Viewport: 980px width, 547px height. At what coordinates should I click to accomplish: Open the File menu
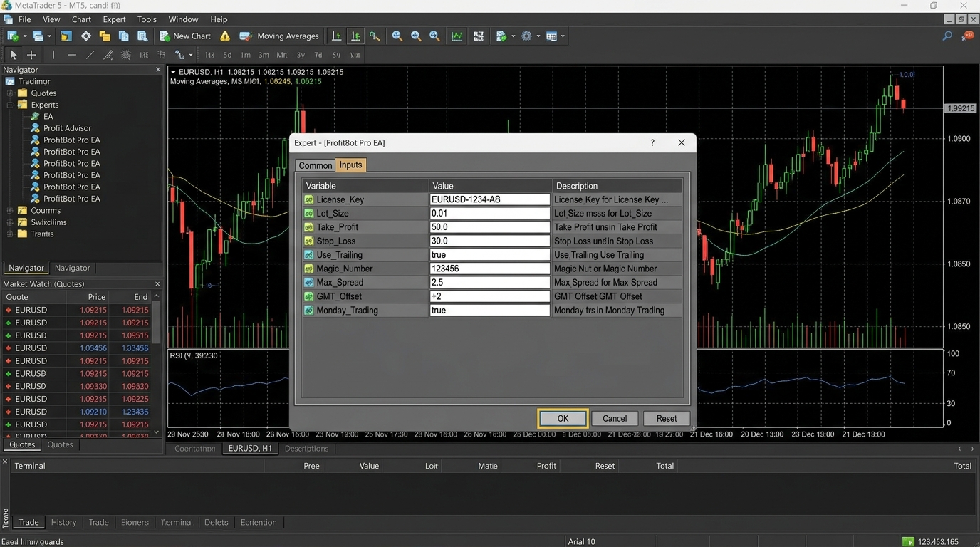[x=24, y=19]
